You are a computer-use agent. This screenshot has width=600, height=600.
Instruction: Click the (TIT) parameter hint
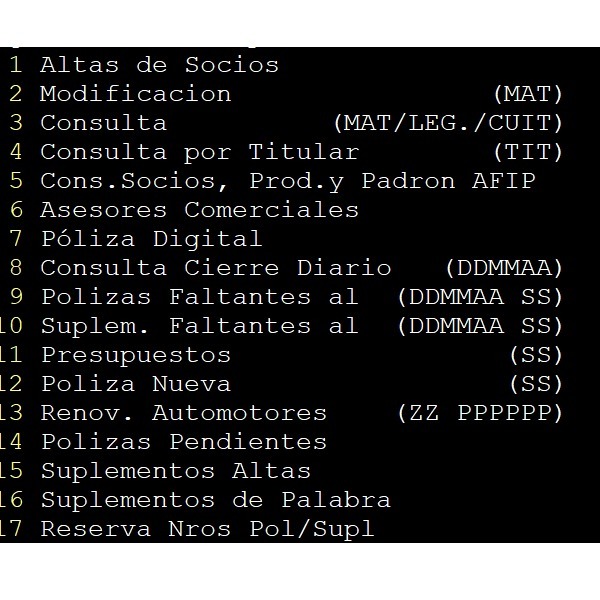coord(528,152)
